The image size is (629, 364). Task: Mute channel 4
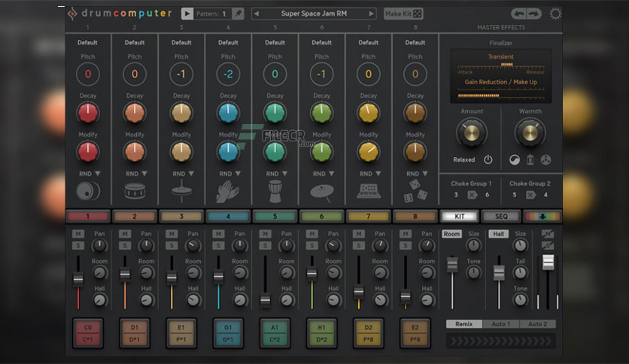click(218, 234)
